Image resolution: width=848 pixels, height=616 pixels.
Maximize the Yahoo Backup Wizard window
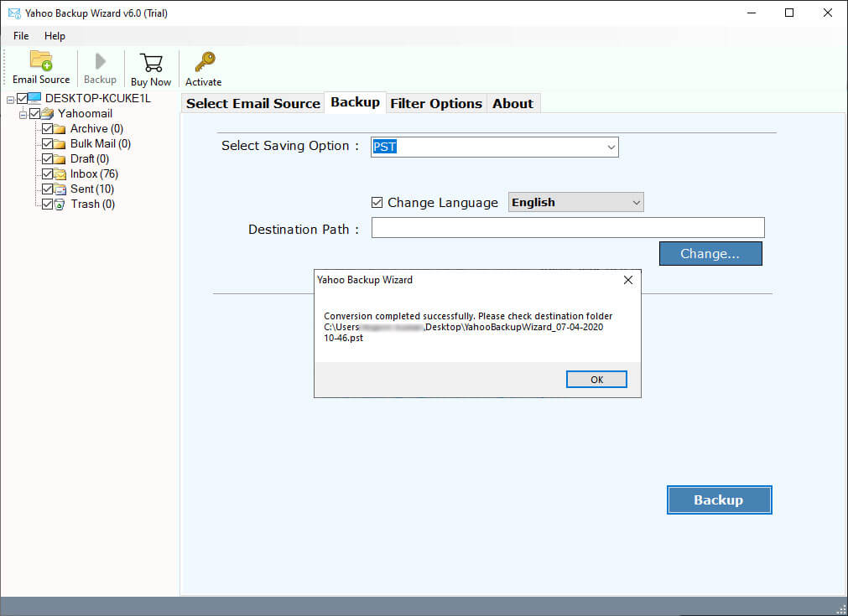tap(789, 13)
